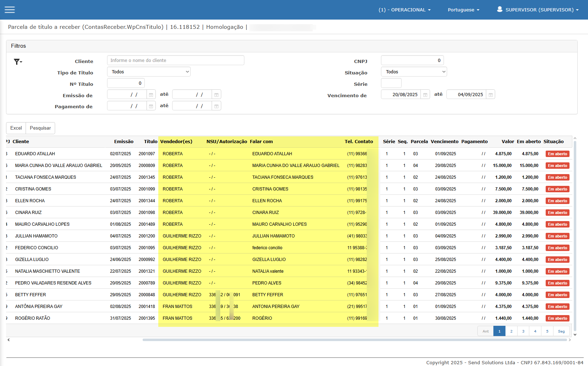Sort by the Vencimento column header
588x366 pixels.
(445, 142)
